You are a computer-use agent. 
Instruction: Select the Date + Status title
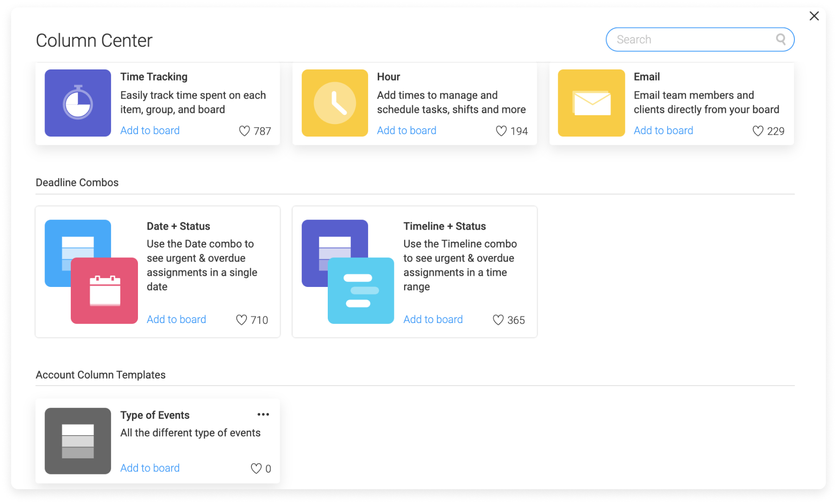pyautogui.click(x=178, y=226)
